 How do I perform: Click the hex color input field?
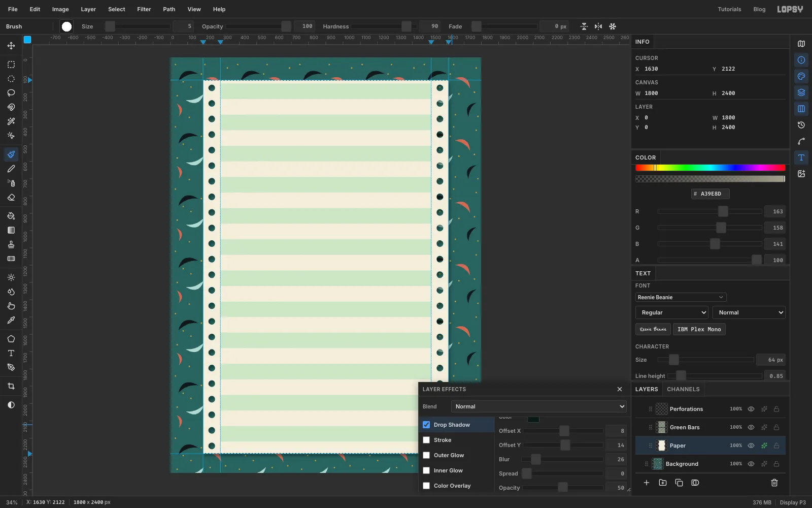pos(710,194)
